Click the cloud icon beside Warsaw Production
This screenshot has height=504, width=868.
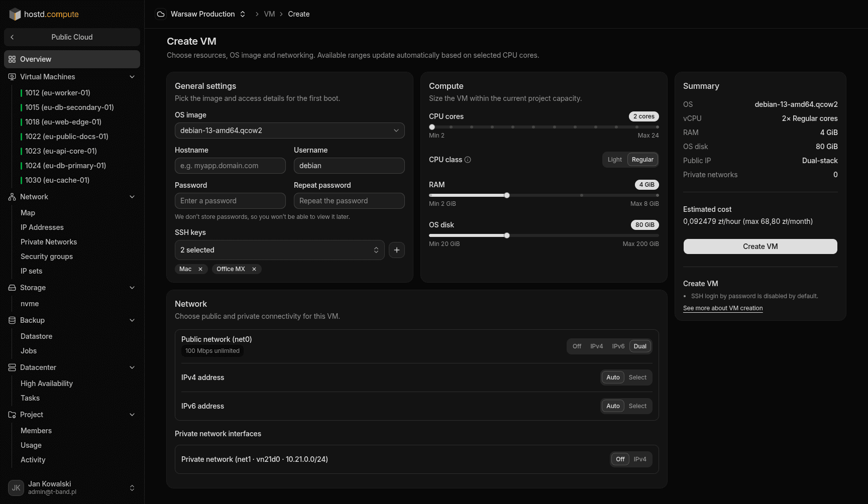pyautogui.click(x=161, y=14)
